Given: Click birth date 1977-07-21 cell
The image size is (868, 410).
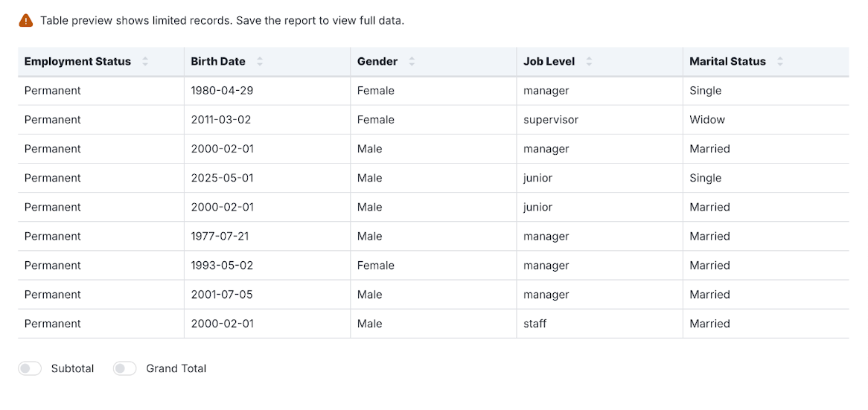Looking at the screenshot, I should tap(220, 237).
